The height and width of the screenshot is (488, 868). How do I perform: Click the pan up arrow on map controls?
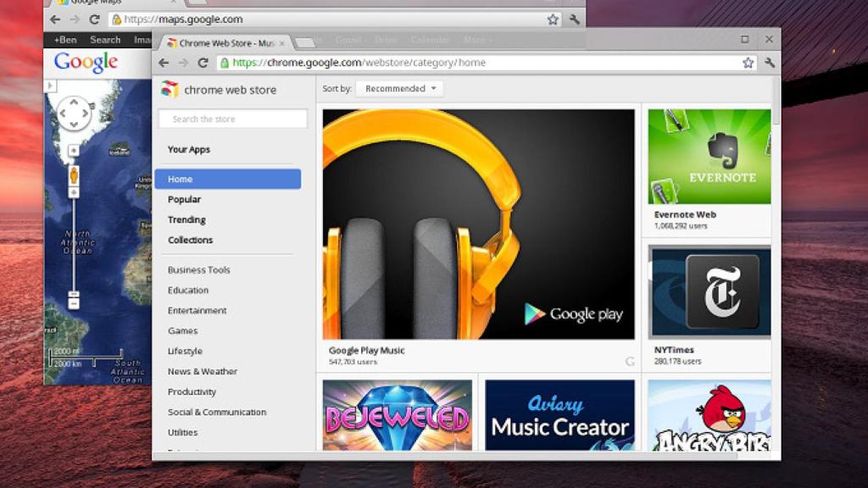[x=73, y=103]
